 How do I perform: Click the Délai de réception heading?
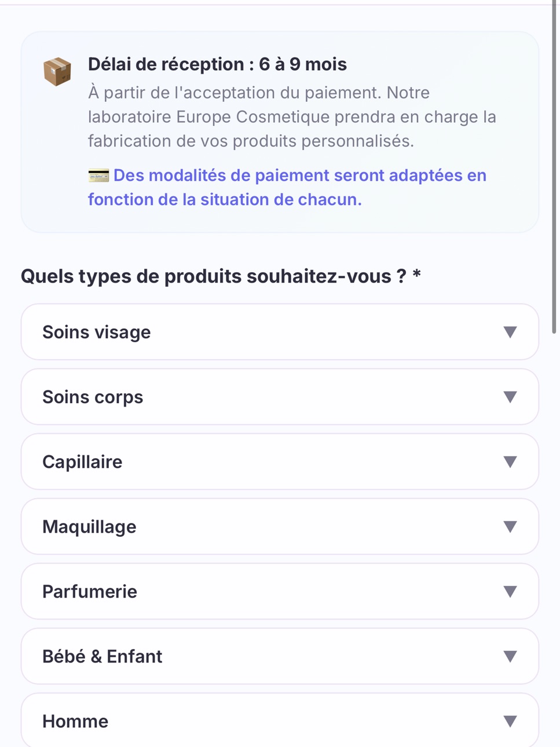pos(217,64)
